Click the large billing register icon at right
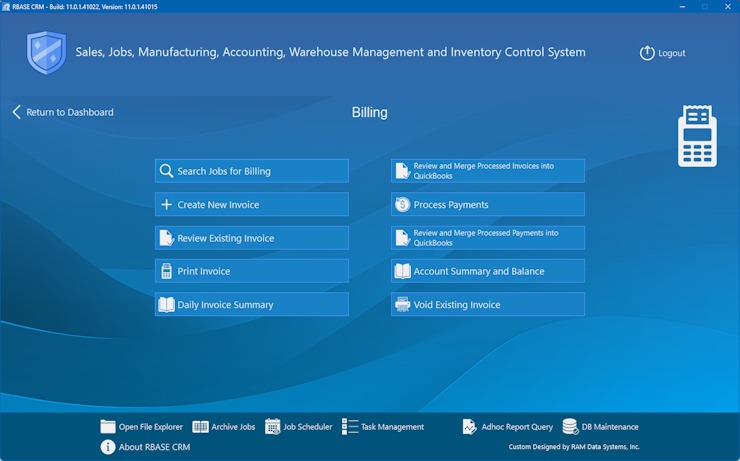740x461 pixels. [x=697, y=136]
